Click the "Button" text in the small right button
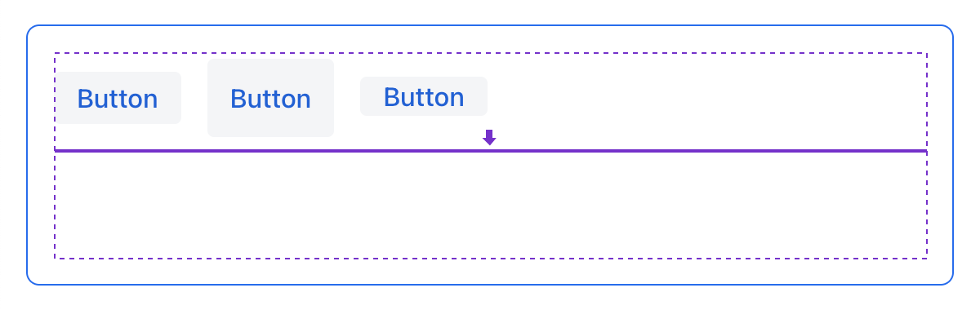This screenshot has width=980, height=310. pos(424,97)
